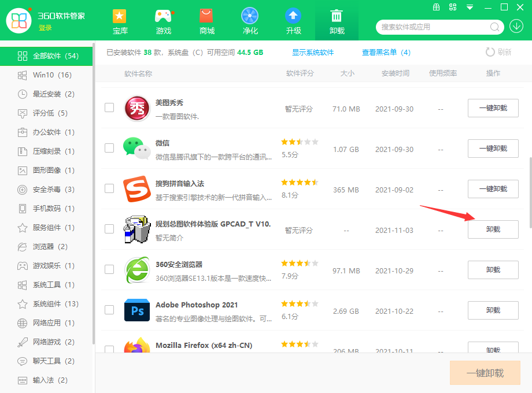Screen dimensions: 532x393
Task: Open the main menu dropdown triangle
Action: click(x=470, y=7)
